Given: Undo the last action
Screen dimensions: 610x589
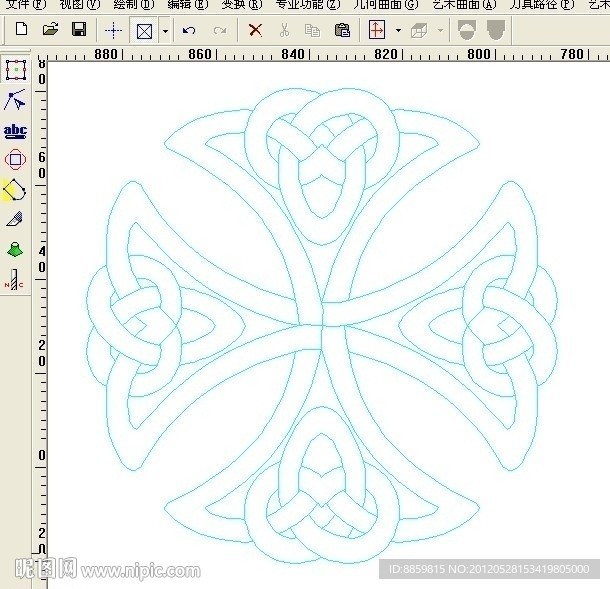Looking at the screenshot, I should 189,30.
